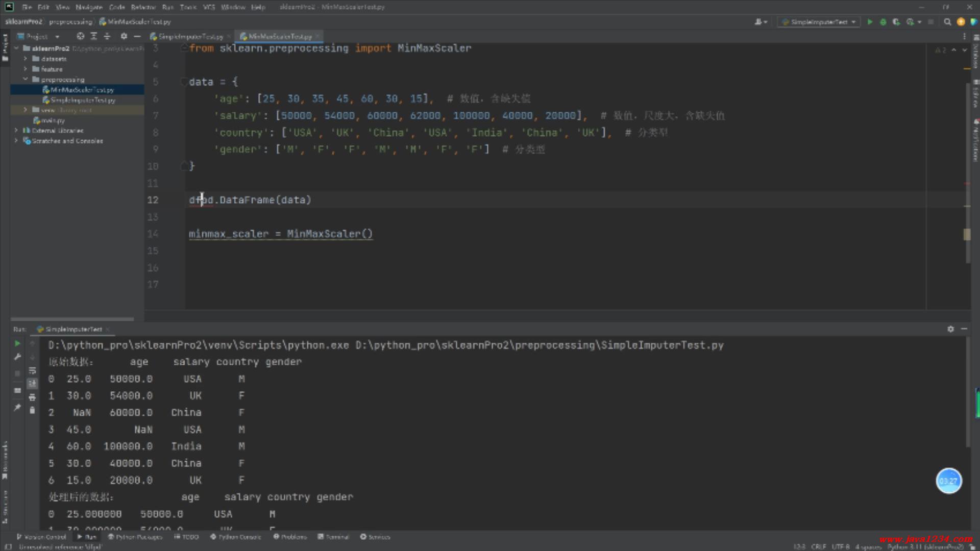
Task: Expand the datasets folder in project tree
Action: (x=25, y=59)
